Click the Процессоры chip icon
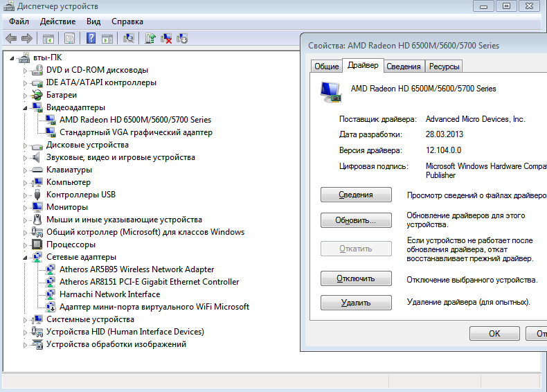 pos(37,244)
